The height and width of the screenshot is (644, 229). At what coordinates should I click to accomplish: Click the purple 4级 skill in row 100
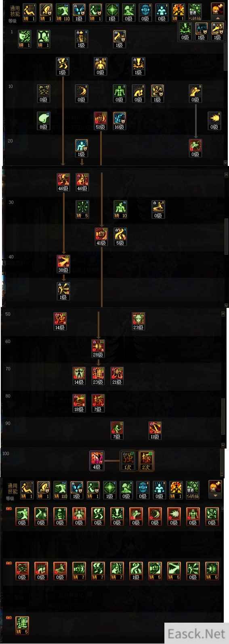(x=97, y=461)
